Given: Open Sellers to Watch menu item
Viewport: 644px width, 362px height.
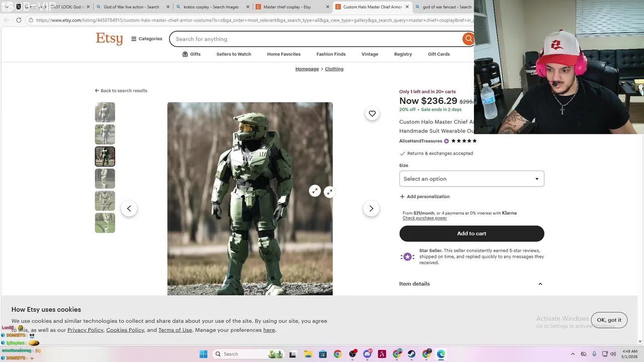Looking at the screenshot, I should 233,54.
